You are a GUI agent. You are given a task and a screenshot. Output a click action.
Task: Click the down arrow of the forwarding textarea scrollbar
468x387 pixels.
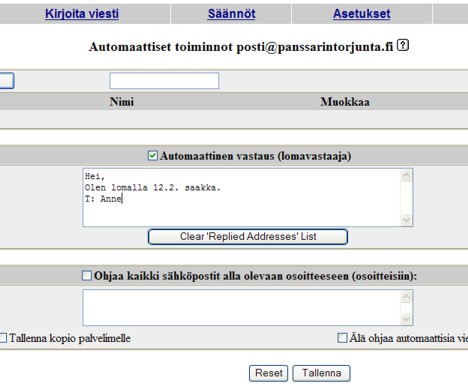click(406, 319)
